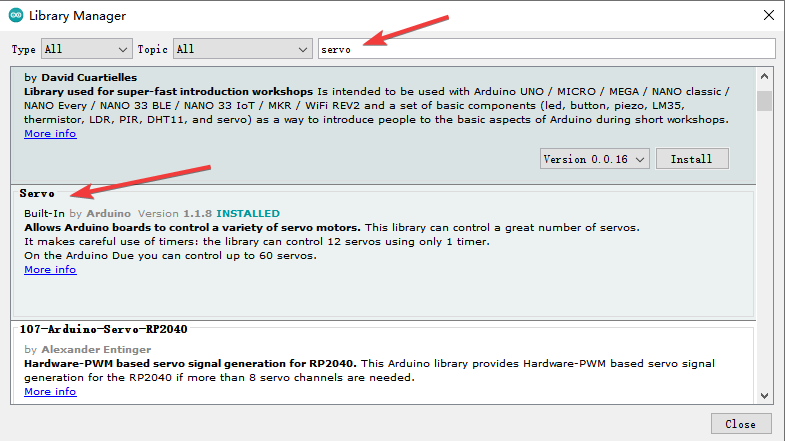Click 'Allows Arduino boards to control' description
The image size is (785, 441).
pyautogui.click(x=192, y=227)
